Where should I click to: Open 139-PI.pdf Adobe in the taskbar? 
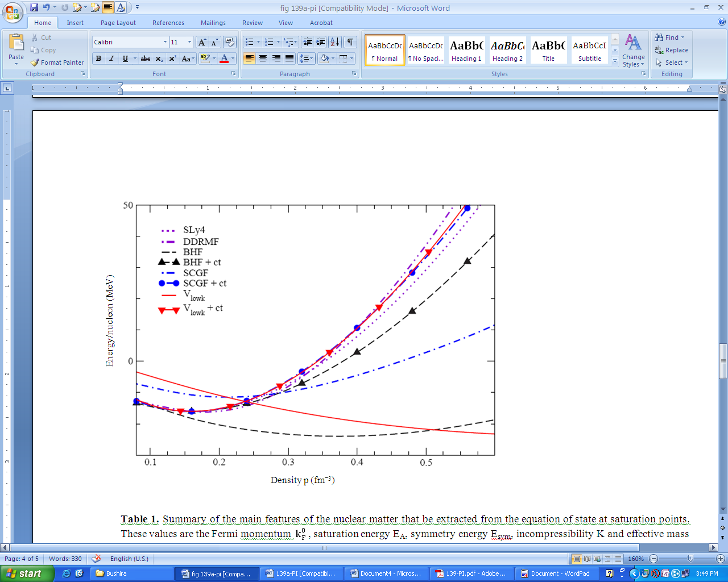[x=470, y=573]
